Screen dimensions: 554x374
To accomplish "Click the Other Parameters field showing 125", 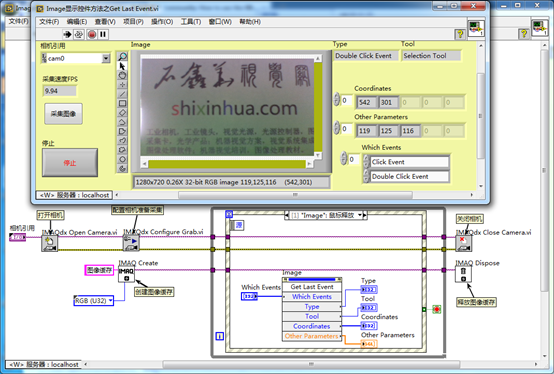I will (388, 131).
